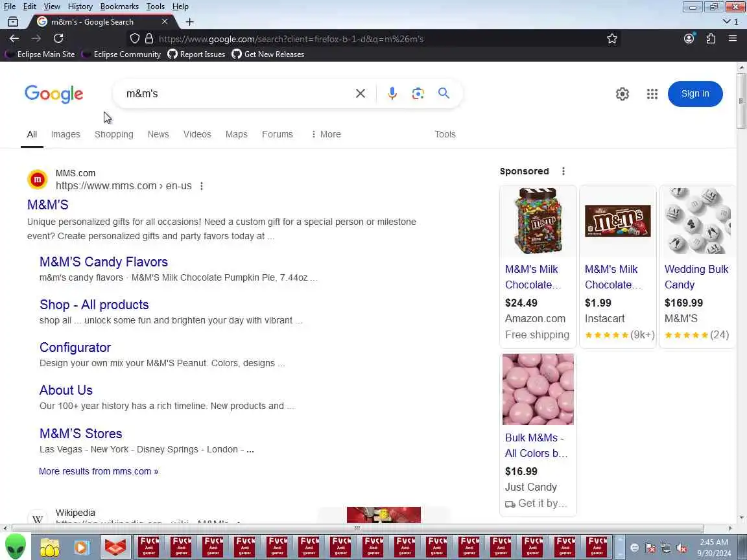Image resolution: width=747 pixels, height=560 pixels.
Task: Click the tracking protection shield icon
Action: (x=135, y=39)
